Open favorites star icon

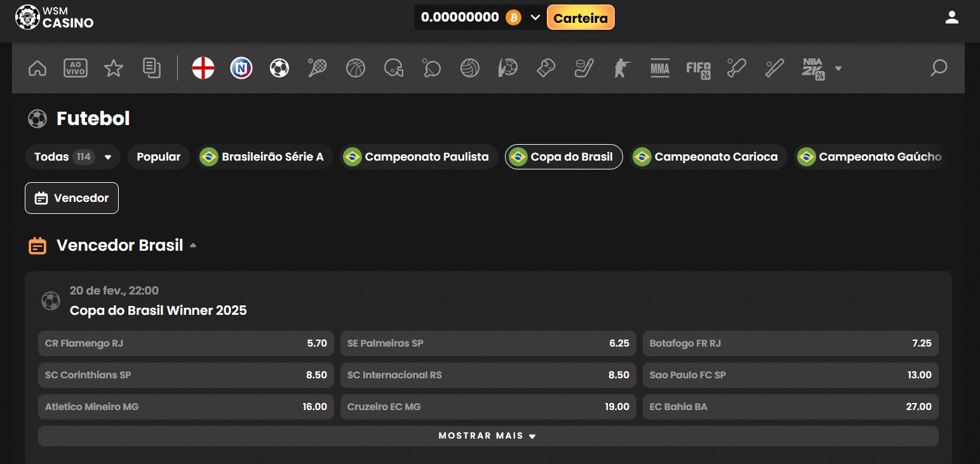pyautogui.click(x=114, y=68)
